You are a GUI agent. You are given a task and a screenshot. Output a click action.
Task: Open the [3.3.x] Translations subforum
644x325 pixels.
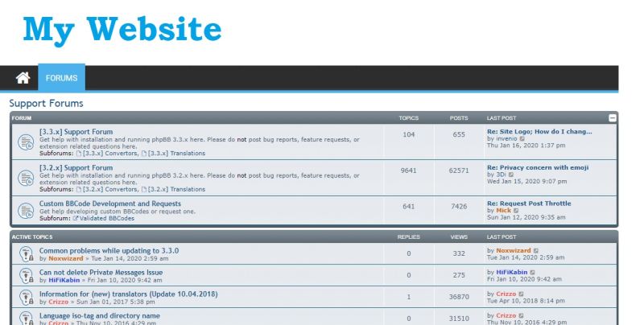point(176,154)
